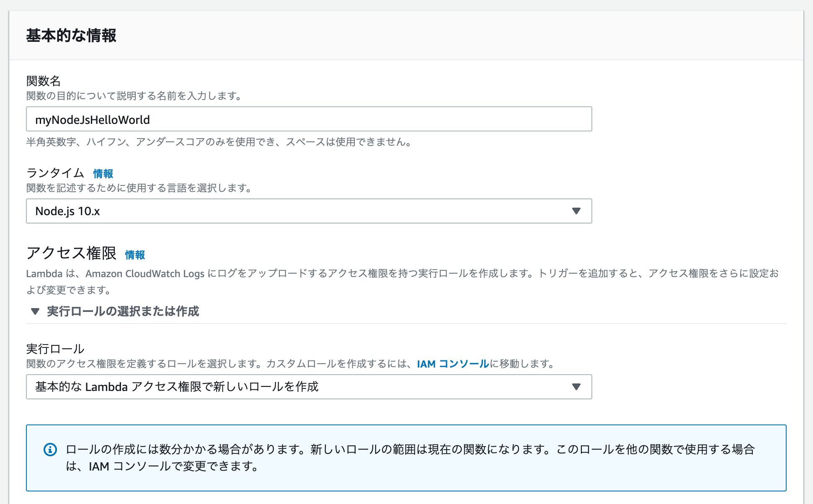Go to the IAM コンソール link

pyautogui.click(x=453, y=364)
